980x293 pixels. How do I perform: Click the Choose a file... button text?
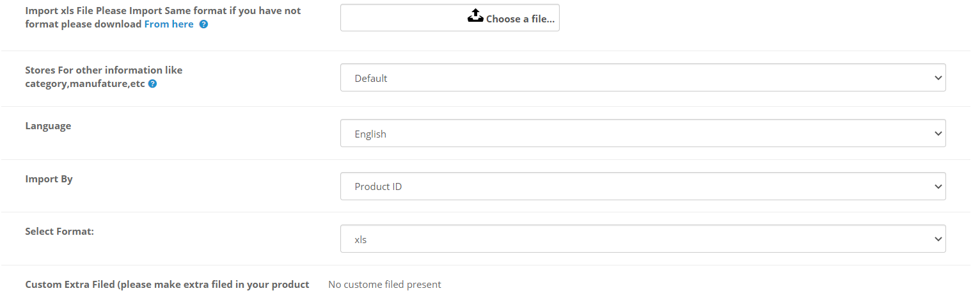click(x=520, y=19)
